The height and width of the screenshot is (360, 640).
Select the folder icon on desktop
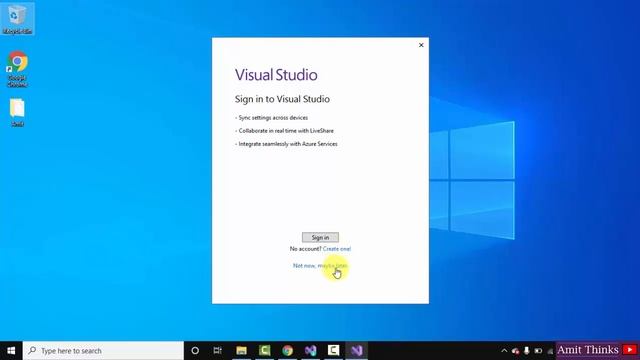click(x=17, y=112)
